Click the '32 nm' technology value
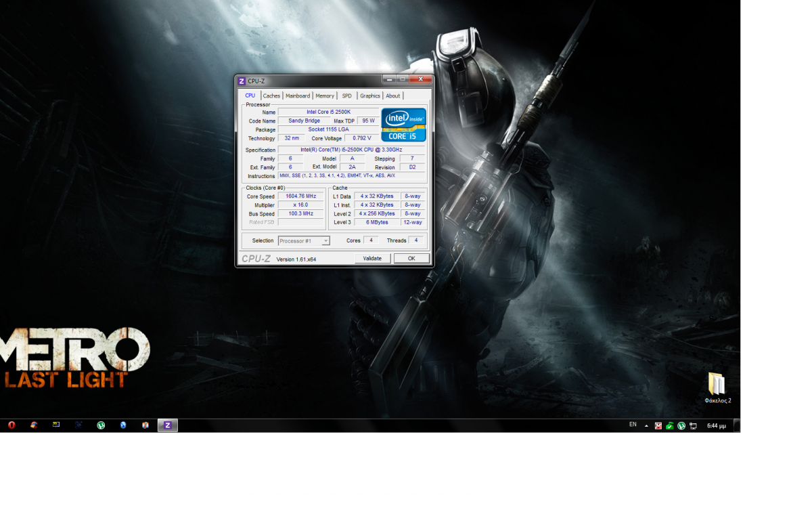Viewport: 812px width, 508px height. tap(292, 138)
